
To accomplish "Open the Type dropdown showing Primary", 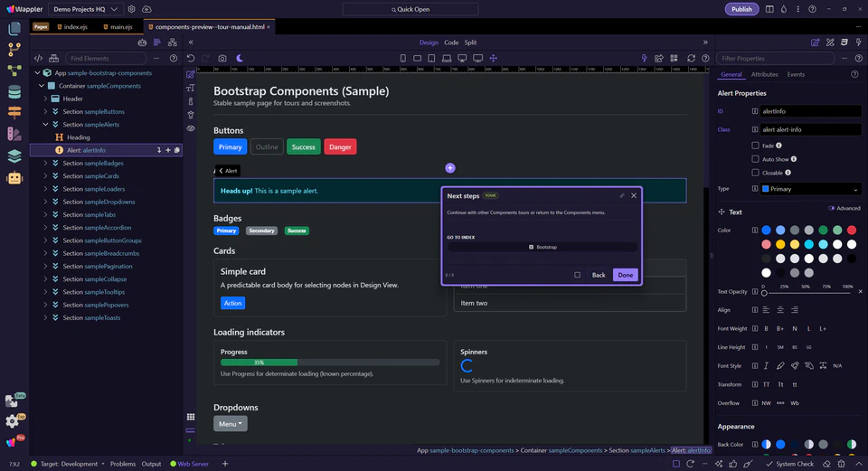I will pos(811,189).
